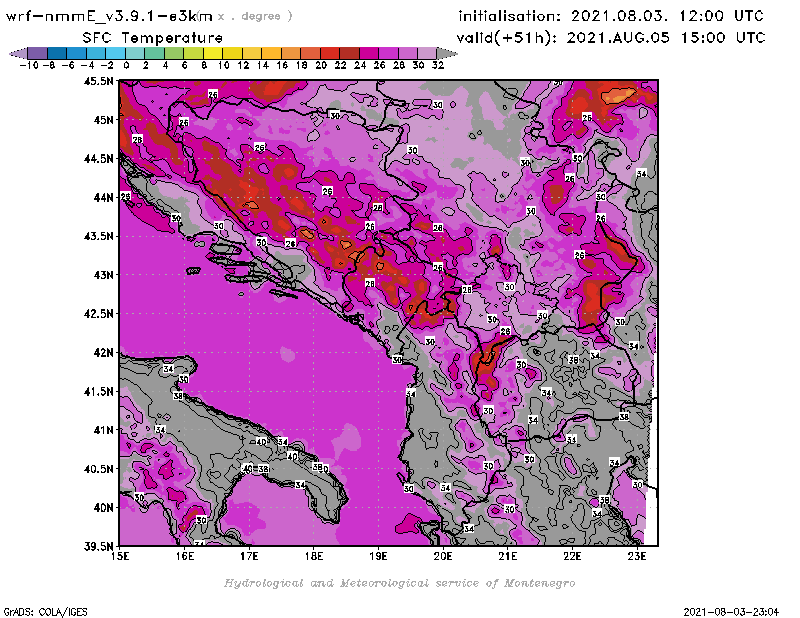Pick the dark red 22 to 24 legend swatch
800x618 pixels.
click(349, 53)
